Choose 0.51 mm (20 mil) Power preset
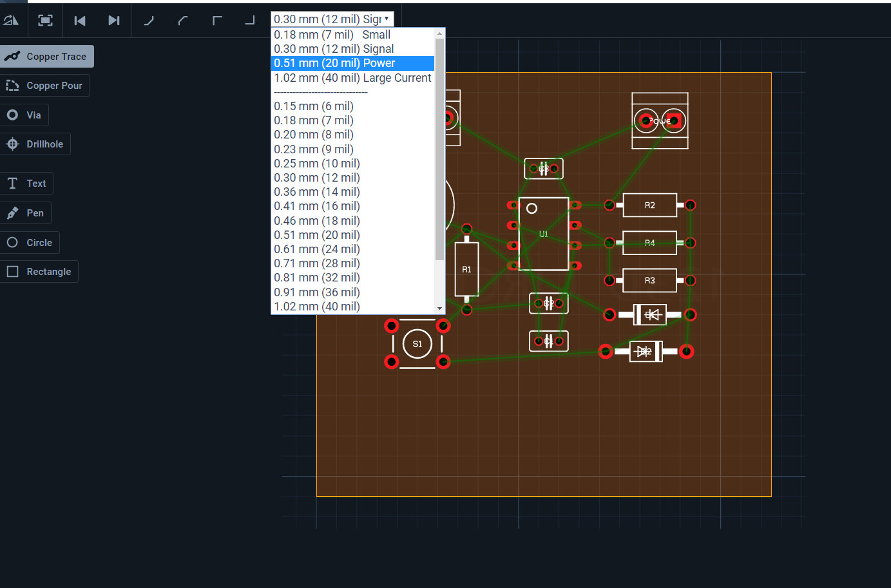 353,63
